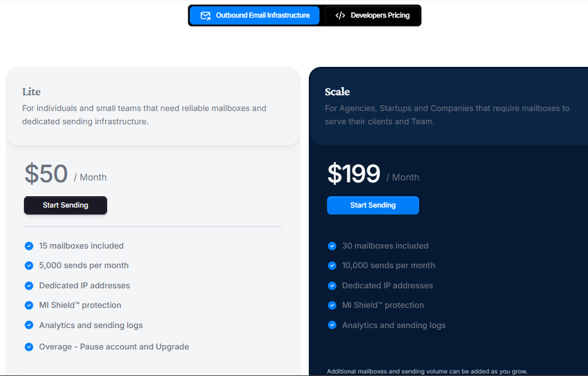Click Scale plan 'MI Shield™ protection' text
The width and height of the screenshot is (588, 376).
point(383,305)
